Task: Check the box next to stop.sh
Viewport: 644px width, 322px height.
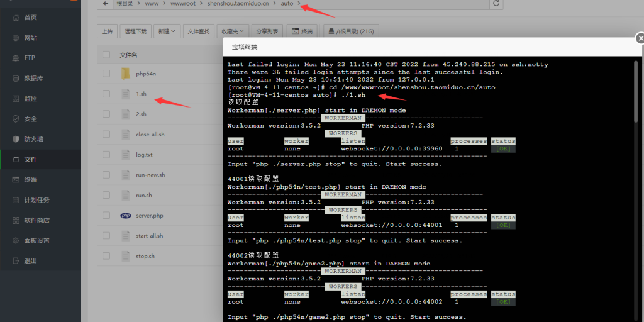Action: (106, 256)
